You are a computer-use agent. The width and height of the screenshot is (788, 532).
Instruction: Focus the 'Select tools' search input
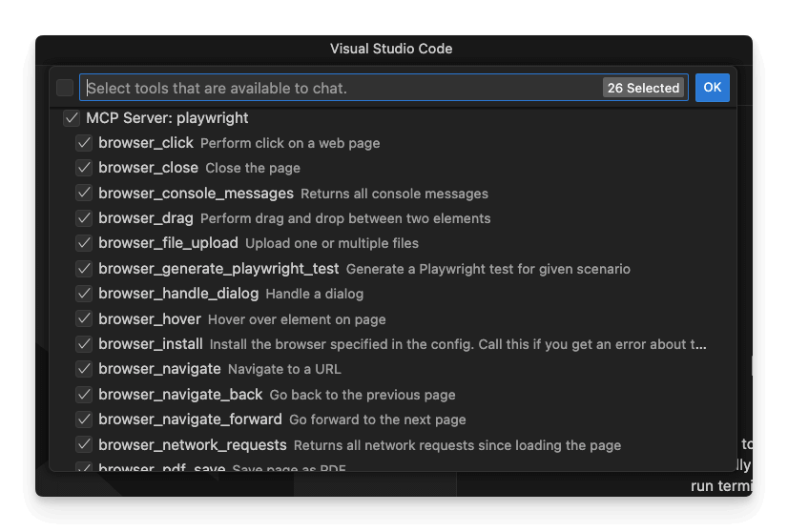334,88
